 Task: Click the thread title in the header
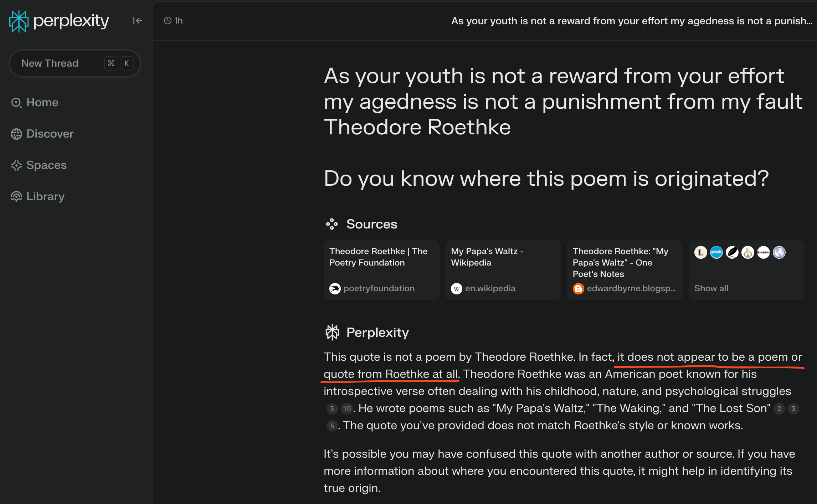[632, 21]
